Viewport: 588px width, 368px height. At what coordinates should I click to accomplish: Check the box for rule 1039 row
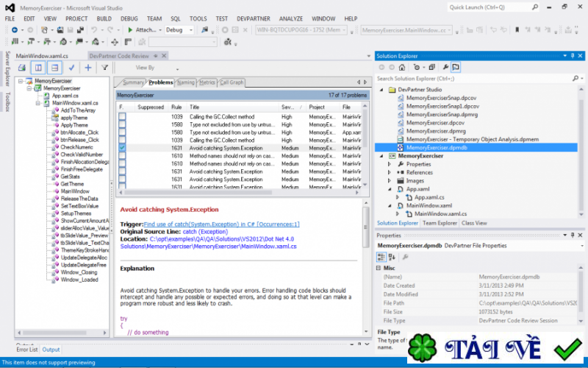coord(122,117)
